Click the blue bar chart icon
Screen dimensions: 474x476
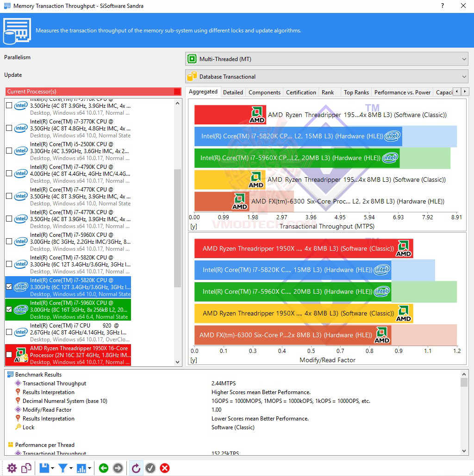click(x=81, y=468)
